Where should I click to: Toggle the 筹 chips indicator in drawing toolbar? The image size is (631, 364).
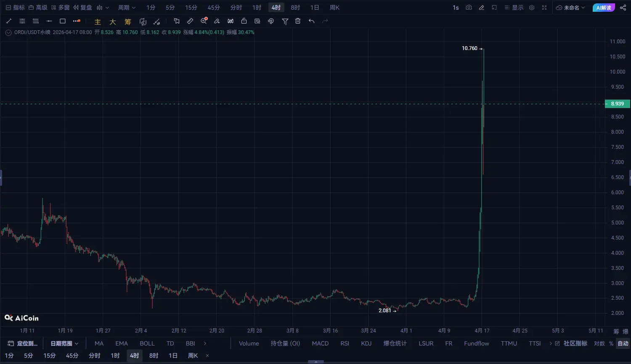128,22
